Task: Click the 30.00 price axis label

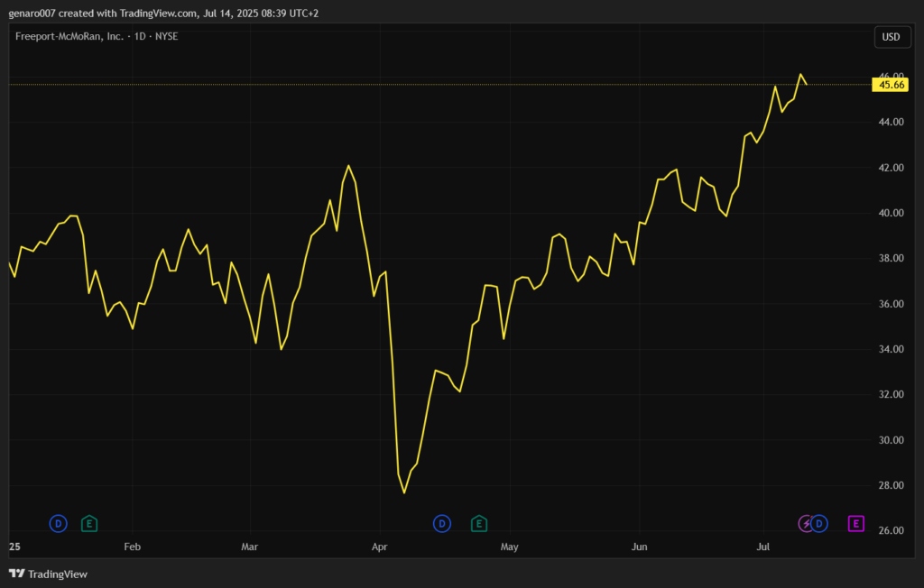Action: pos(891,440)
